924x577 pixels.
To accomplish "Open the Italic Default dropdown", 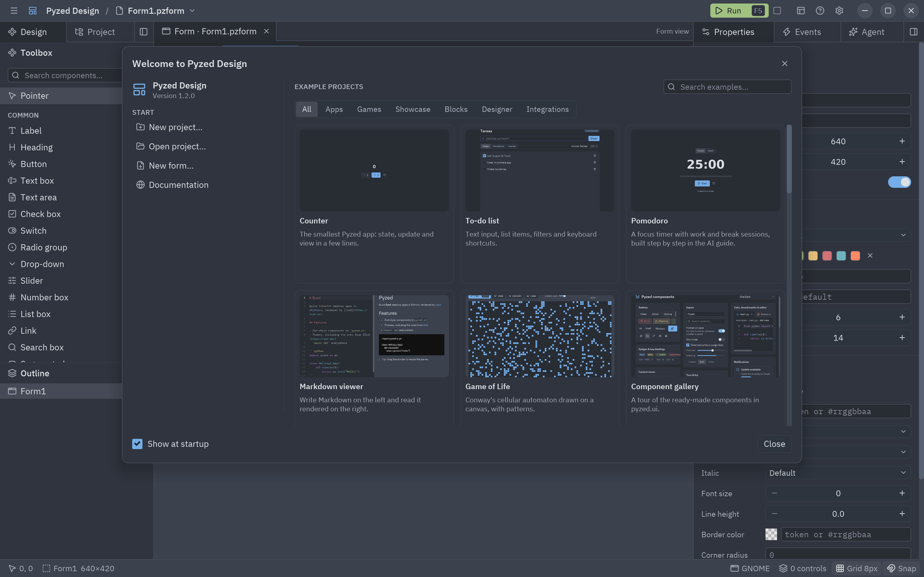I will (838, 473).
